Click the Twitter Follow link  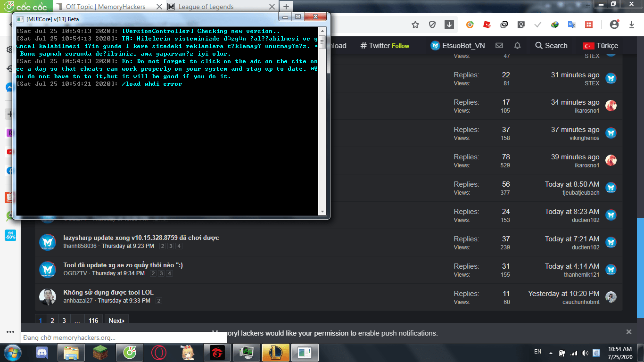click(x=385, y=46)
